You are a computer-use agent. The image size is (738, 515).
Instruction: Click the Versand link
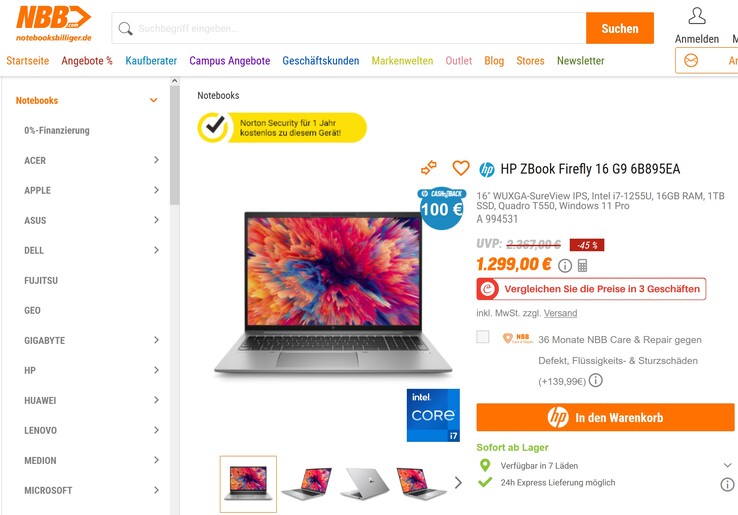[560, 313]
